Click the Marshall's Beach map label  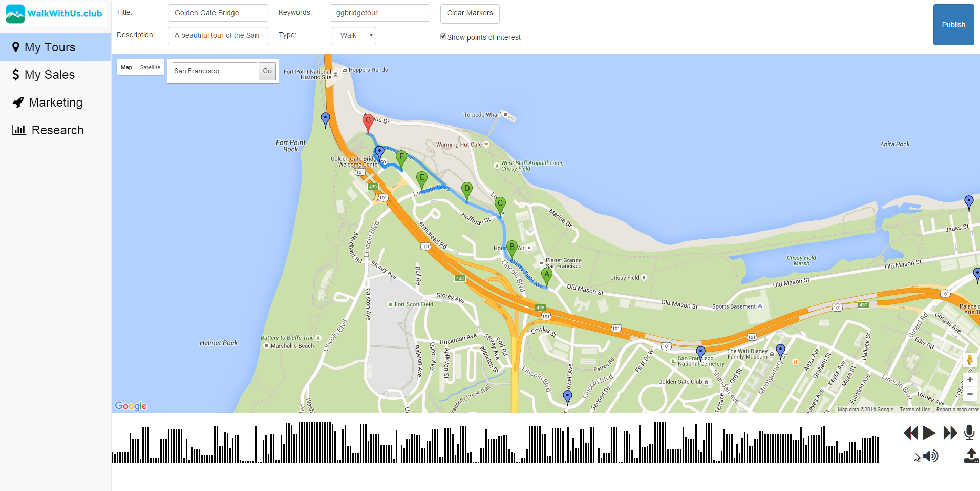pyautogui.click(x=292, y=346)
